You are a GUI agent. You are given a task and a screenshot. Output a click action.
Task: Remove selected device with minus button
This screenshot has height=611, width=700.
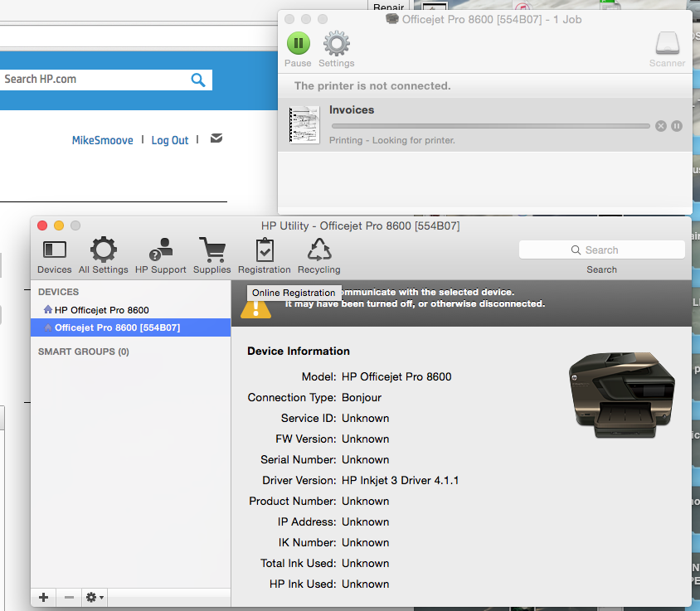tap(69, 597)
